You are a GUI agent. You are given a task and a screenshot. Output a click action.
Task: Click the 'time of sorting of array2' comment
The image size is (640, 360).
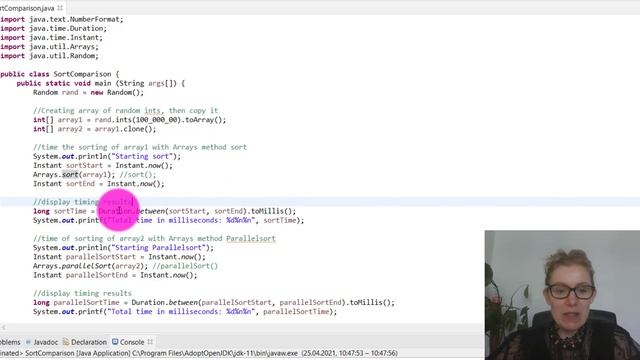click(154, 238)
